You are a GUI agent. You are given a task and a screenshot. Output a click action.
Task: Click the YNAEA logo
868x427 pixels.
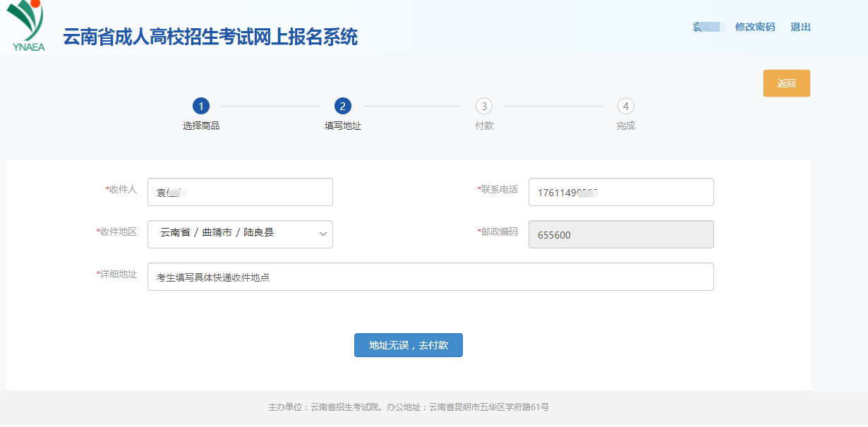click(x=25, y=25)
